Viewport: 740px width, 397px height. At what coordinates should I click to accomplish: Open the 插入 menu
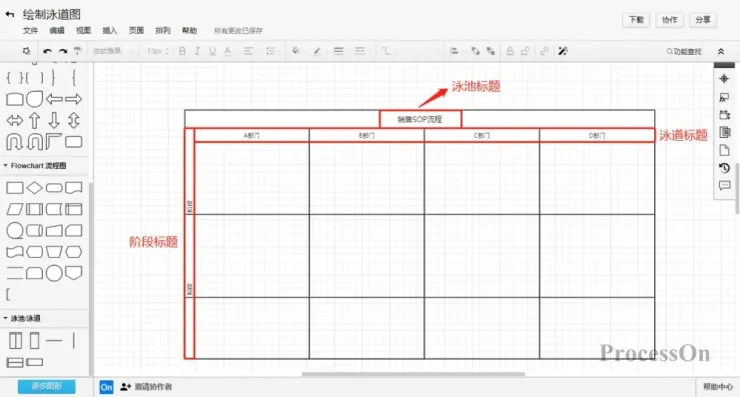[x=109, y=31]
